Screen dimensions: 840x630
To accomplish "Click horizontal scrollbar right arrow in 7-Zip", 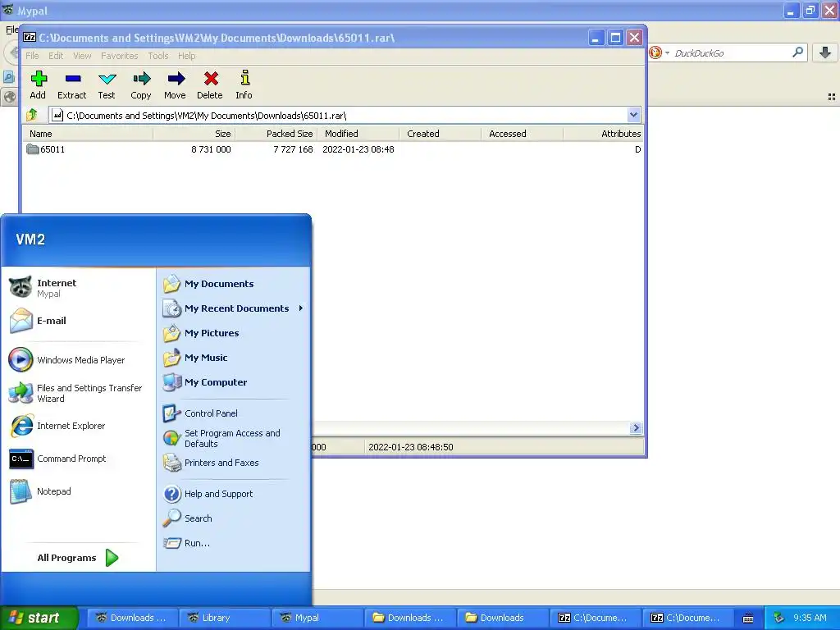I will (x=636, y=427).
